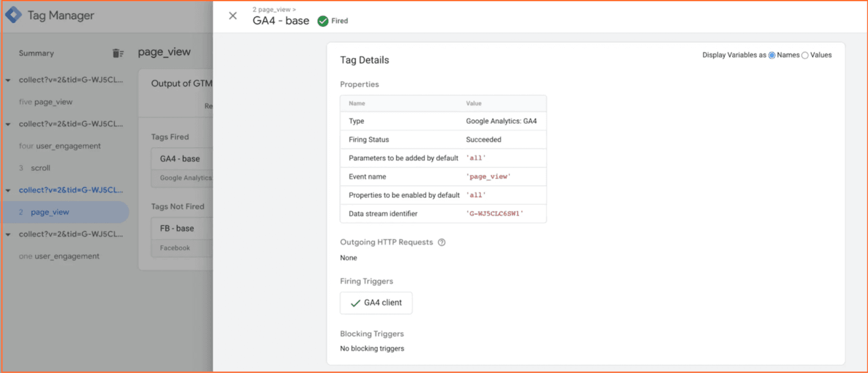The width and height of the screenshot is (868, 373).
Task: Open the FB - base not fired tag card
Action: pos(182,237)
